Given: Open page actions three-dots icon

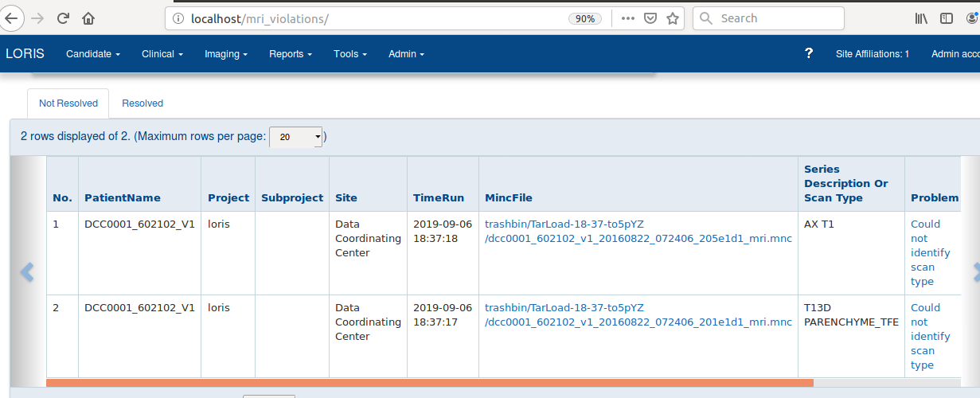Looking at the screenshot, I should pos(627,18).
